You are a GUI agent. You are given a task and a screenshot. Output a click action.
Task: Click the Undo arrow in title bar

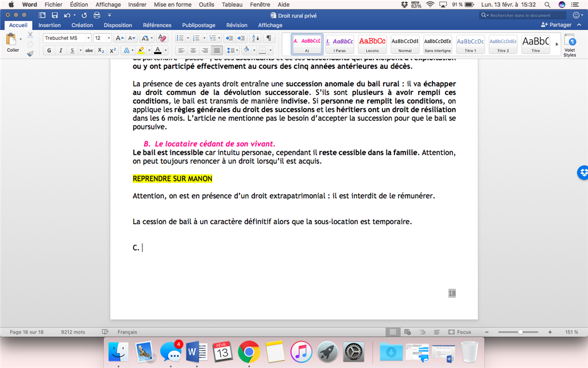coord(67,16)
